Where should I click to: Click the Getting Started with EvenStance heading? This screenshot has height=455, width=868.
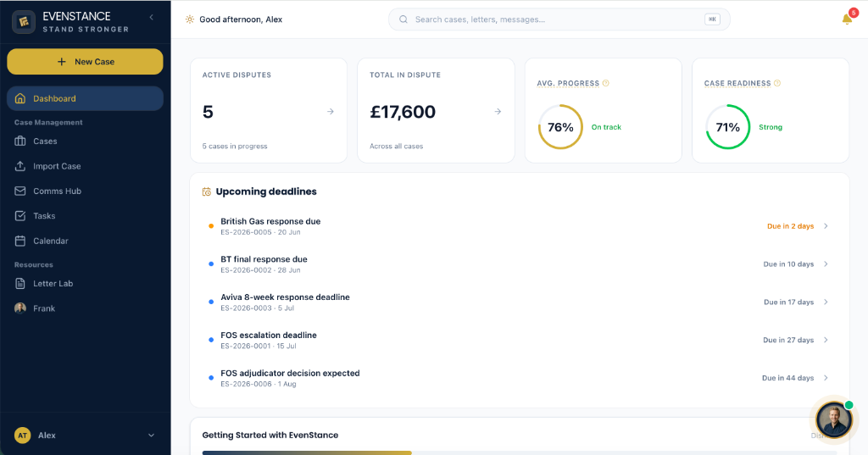pos(270,435)
